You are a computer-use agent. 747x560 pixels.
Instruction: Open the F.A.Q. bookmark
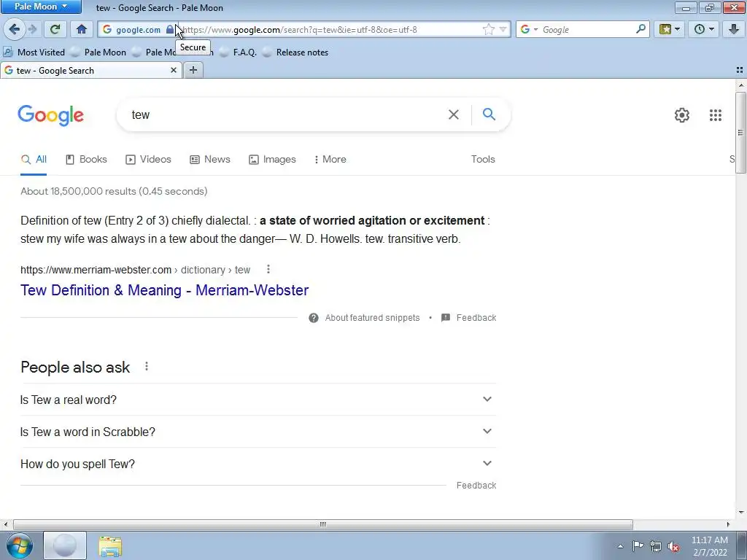pyautogui.click(x=239, y=52)
